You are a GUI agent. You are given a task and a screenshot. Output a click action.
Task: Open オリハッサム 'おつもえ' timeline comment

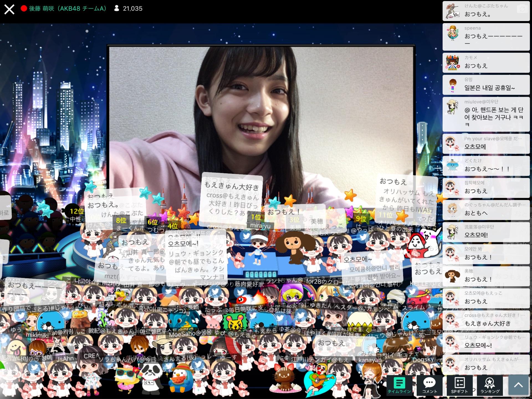[x=486, y=364]
